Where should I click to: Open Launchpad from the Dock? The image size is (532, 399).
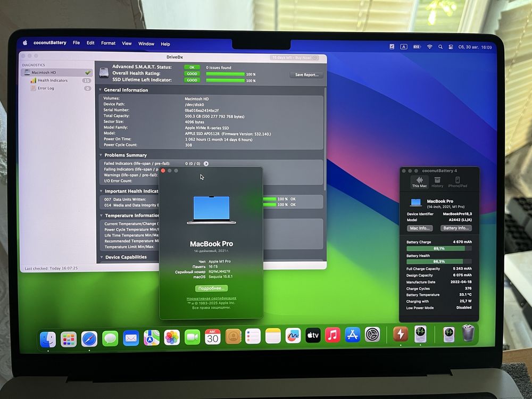pos(69,339)
